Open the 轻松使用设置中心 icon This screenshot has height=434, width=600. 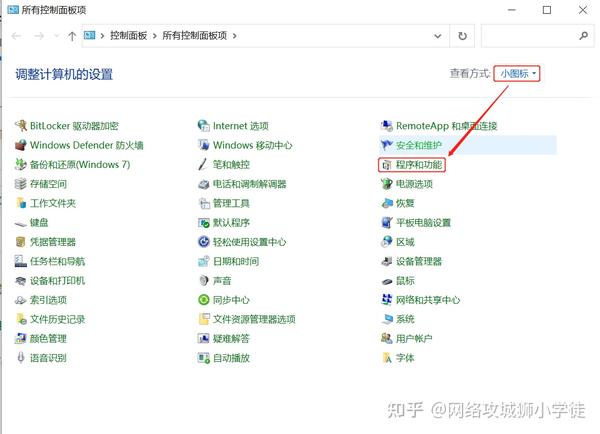(204, 242)
